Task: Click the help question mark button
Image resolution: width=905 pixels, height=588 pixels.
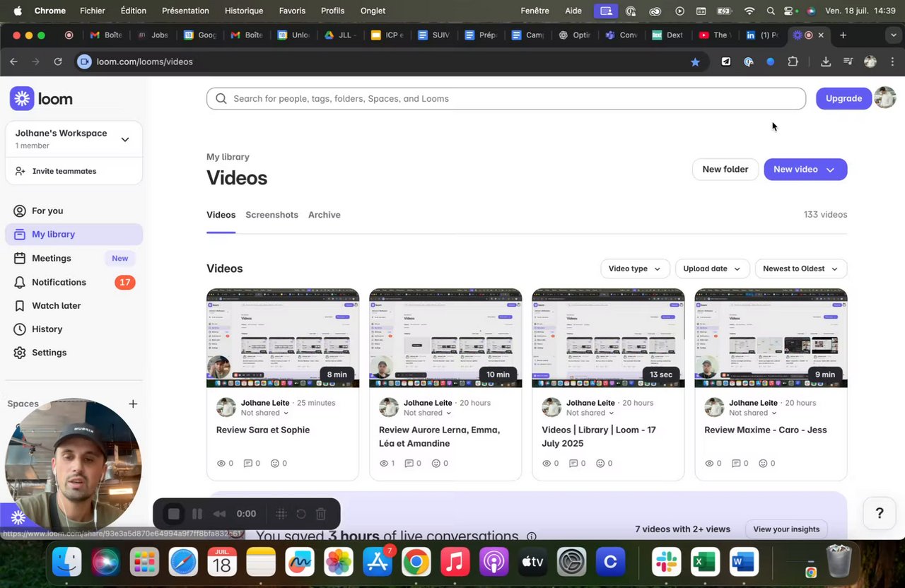Action: (x=880, y=513)
